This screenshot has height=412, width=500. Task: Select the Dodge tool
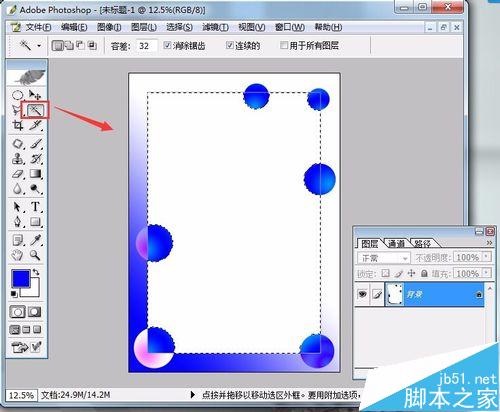point(35,189)
